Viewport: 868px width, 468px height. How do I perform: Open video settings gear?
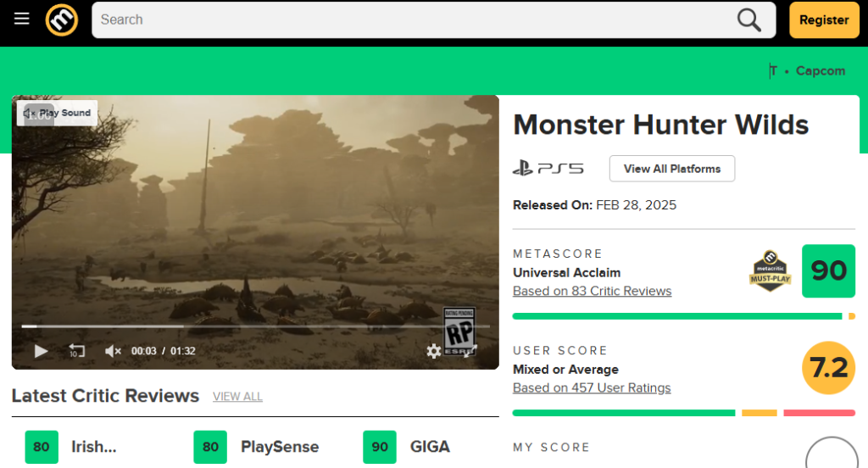click(434, 351)
